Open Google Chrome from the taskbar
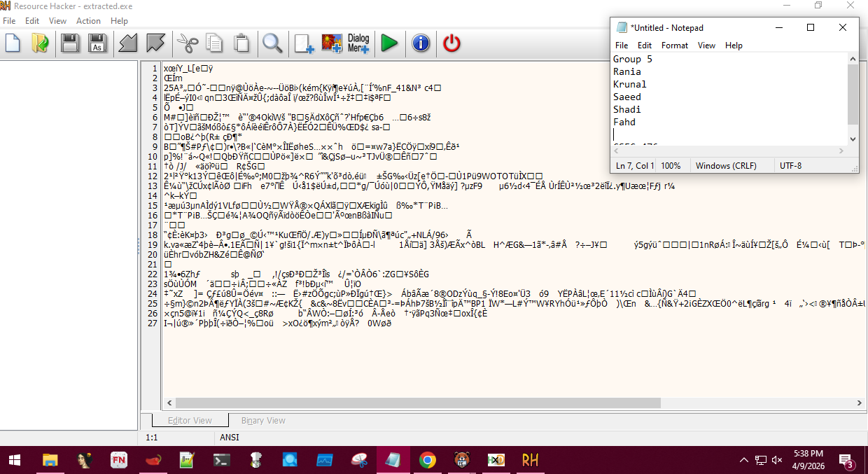Image resolution: width=868 pixels, height=474 pixels. (426, 460)
